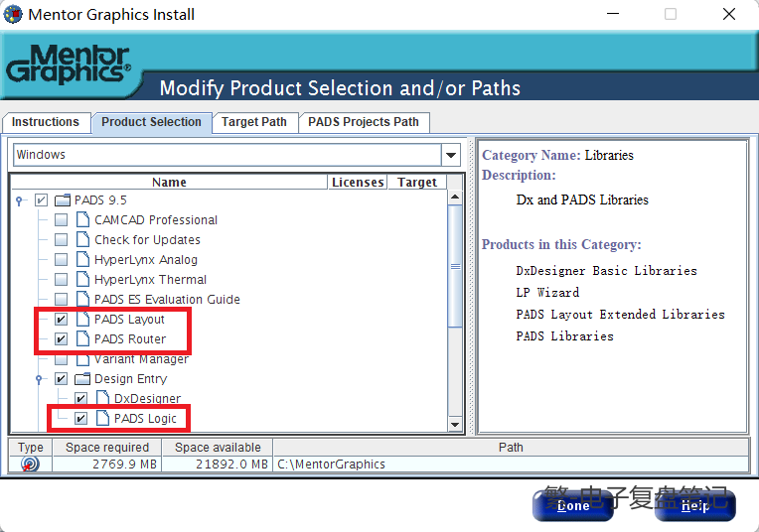Enable the HyperLynx Analog checkbox

coord(61,259)
